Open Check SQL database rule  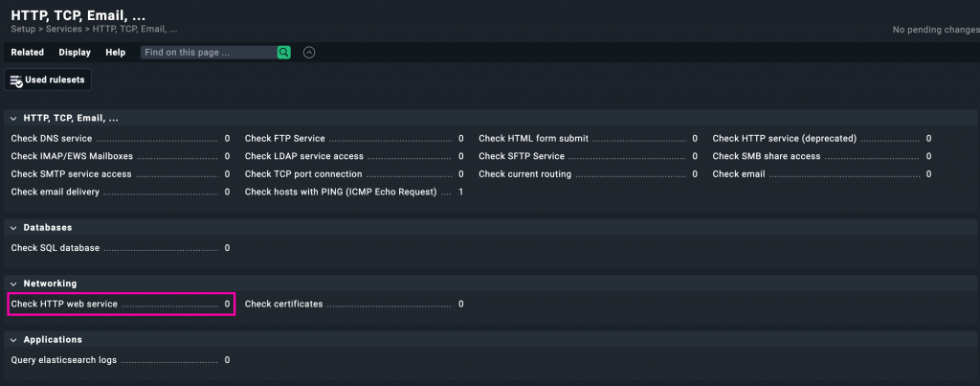click(56, 248)
